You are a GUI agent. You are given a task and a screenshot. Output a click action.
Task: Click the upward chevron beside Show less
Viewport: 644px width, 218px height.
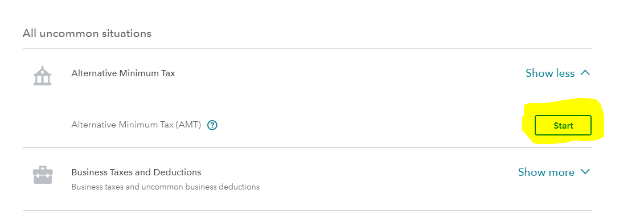click(585, 73)
